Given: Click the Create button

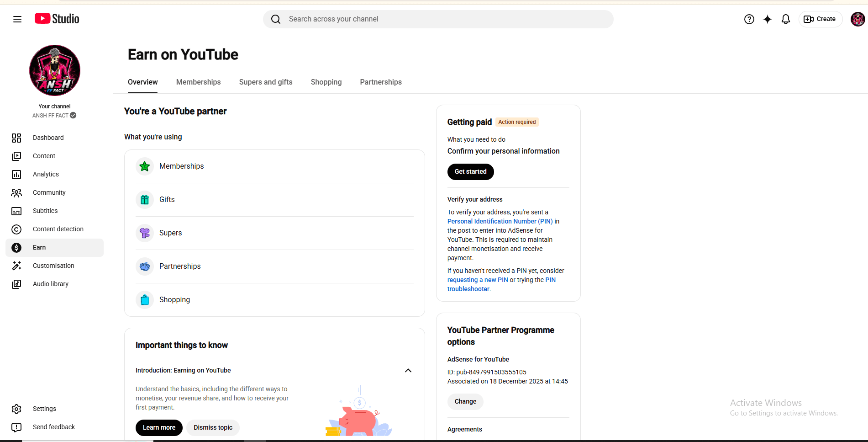Looking at the screenshot, I should (820, 19).
